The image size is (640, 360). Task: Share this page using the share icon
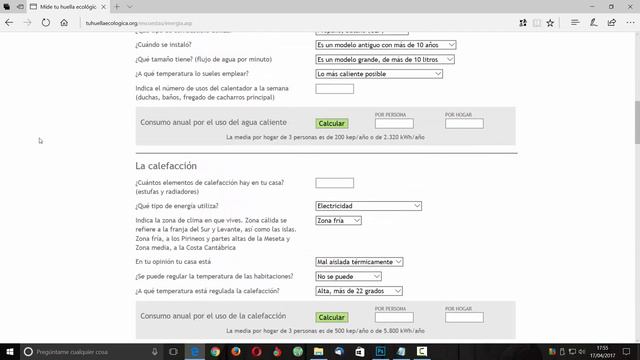tap(611, 23)
